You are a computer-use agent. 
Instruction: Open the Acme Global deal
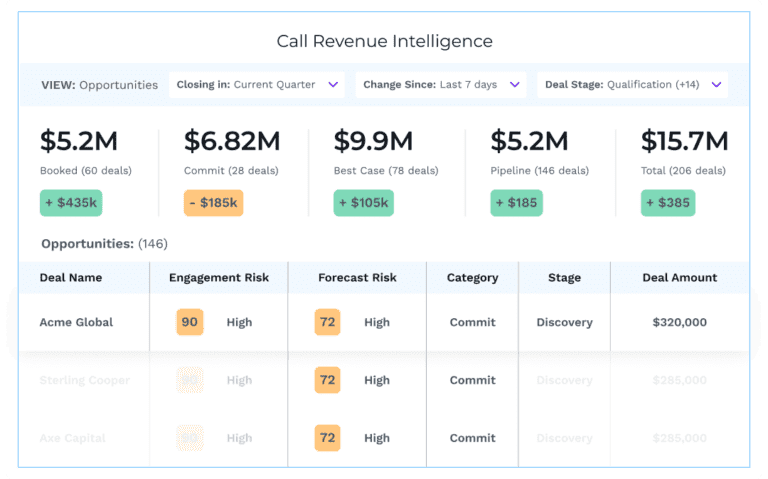76,322
